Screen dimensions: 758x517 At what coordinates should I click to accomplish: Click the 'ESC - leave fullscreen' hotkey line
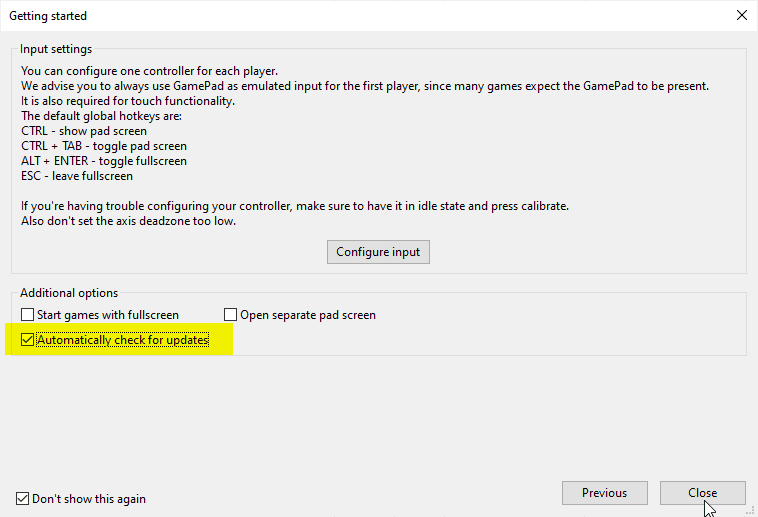pyautogui.click(x=77, y=176)
